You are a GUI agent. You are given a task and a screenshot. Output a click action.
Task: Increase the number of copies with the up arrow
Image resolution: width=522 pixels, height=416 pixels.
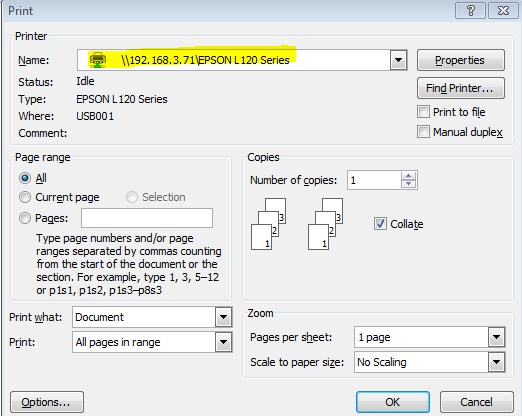point(408,176)
